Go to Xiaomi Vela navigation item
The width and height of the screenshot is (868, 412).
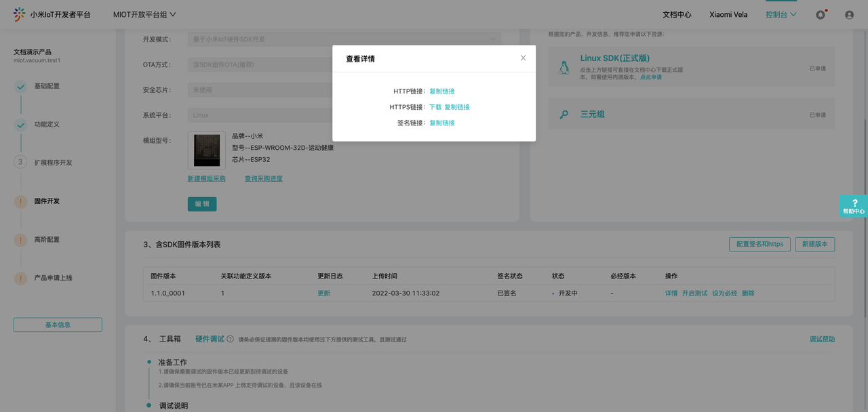point(728,14)
